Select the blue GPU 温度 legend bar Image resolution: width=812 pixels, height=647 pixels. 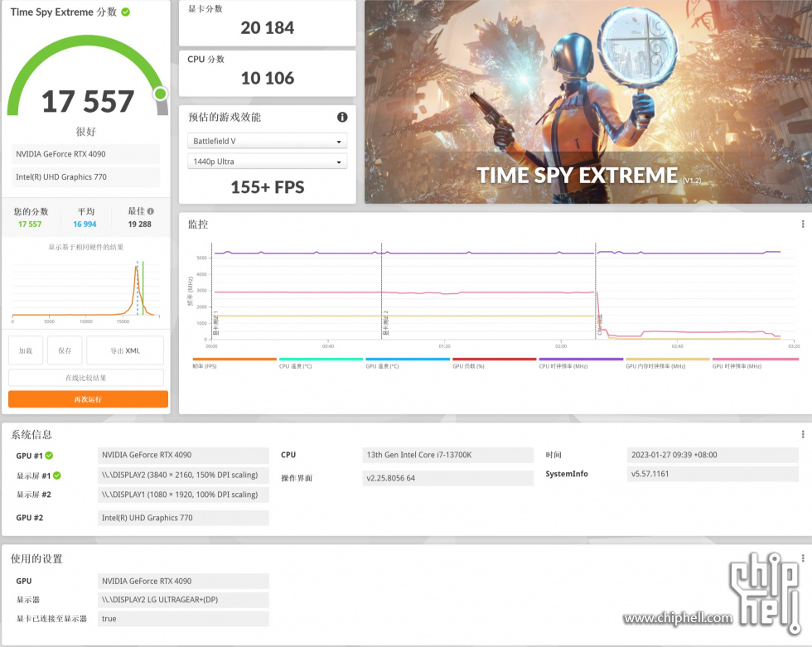pos(408,359)
